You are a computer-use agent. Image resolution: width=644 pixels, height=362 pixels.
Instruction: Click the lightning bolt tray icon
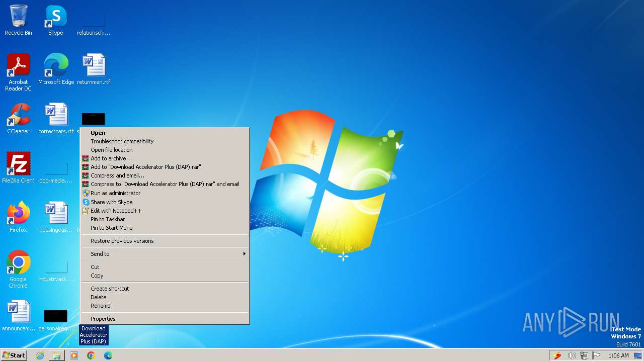(x=557, y=355)
